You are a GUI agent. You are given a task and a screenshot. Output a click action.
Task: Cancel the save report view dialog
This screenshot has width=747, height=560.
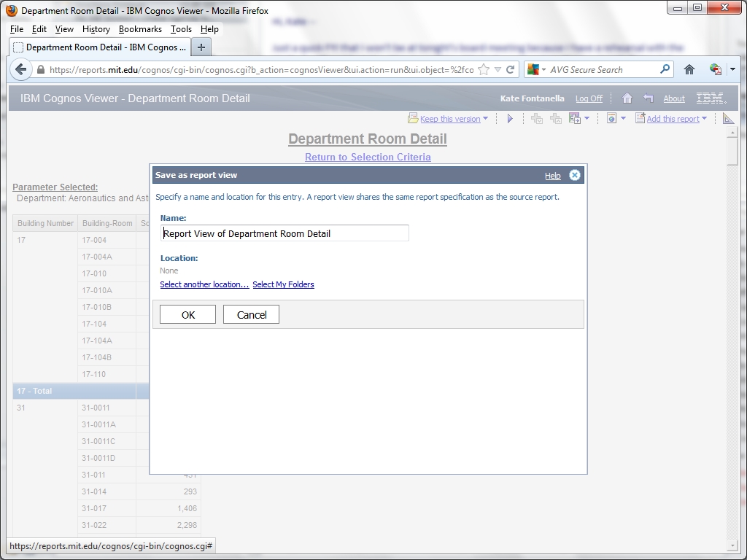click(x=251, y=315)
